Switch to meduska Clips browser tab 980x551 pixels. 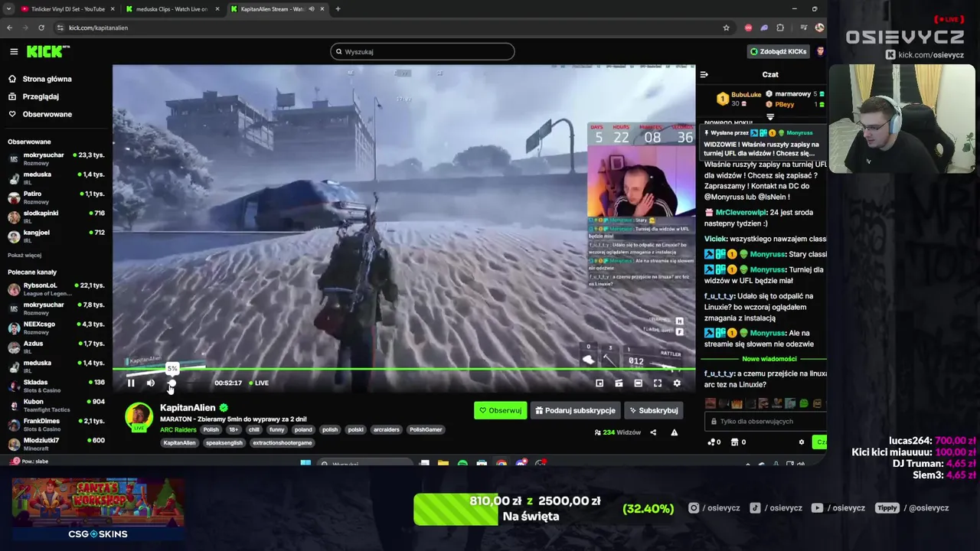pos(171,9)
